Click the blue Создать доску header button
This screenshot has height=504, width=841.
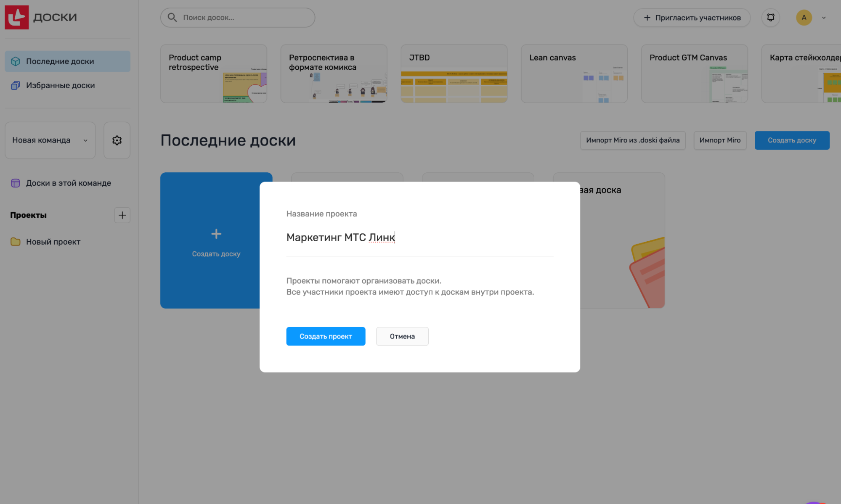(792, 140)
